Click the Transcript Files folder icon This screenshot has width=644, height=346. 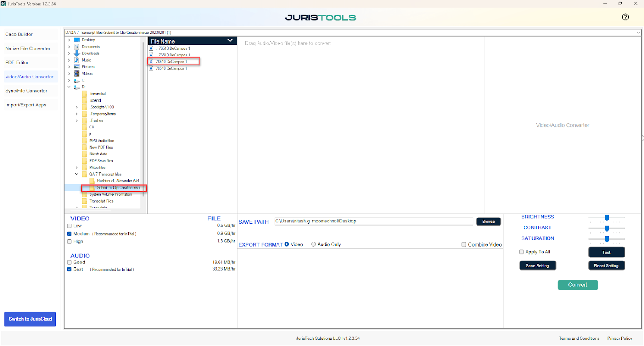tap(85, 201)
